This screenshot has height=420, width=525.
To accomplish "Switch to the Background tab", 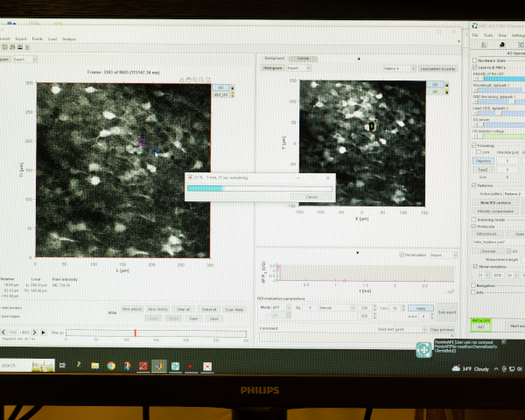I will pos(274,59).
